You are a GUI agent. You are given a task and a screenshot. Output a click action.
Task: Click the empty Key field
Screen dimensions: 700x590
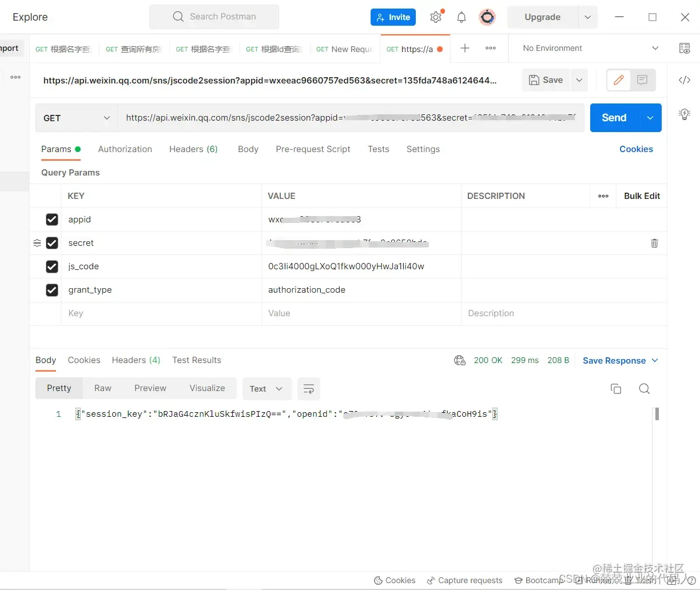point(161,313)
